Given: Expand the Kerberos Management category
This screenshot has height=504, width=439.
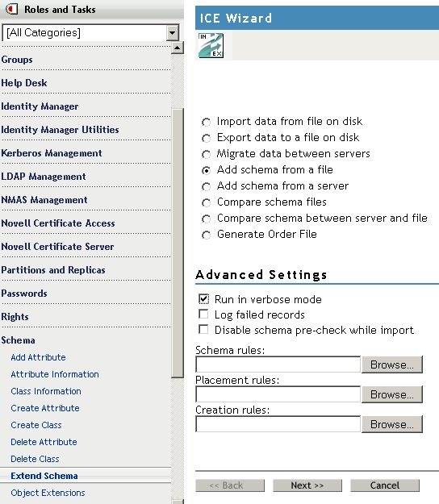Looking at the screenshot, I should click(52, 153).
